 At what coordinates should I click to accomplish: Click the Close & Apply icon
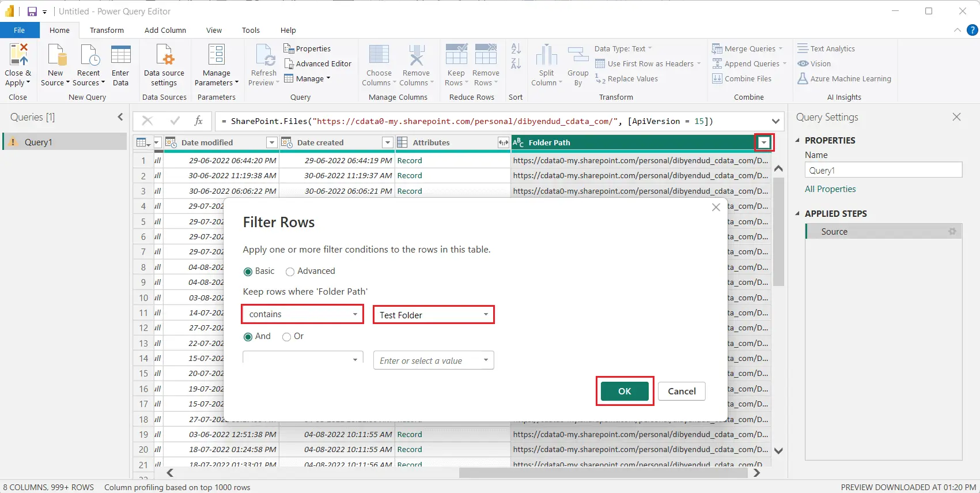[18, 56]
